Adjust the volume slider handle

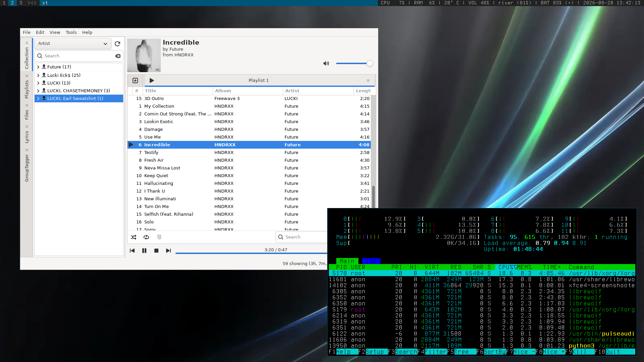point(370,63)
